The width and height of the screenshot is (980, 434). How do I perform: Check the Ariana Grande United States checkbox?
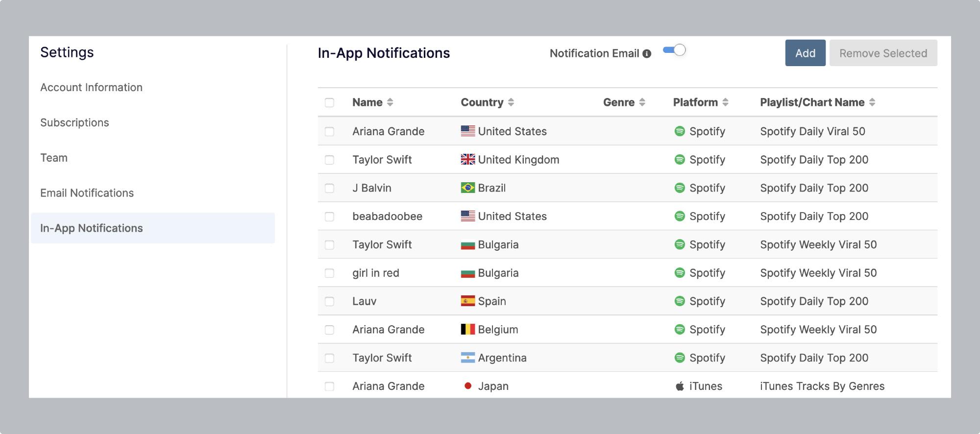click(x=329, y=131)
